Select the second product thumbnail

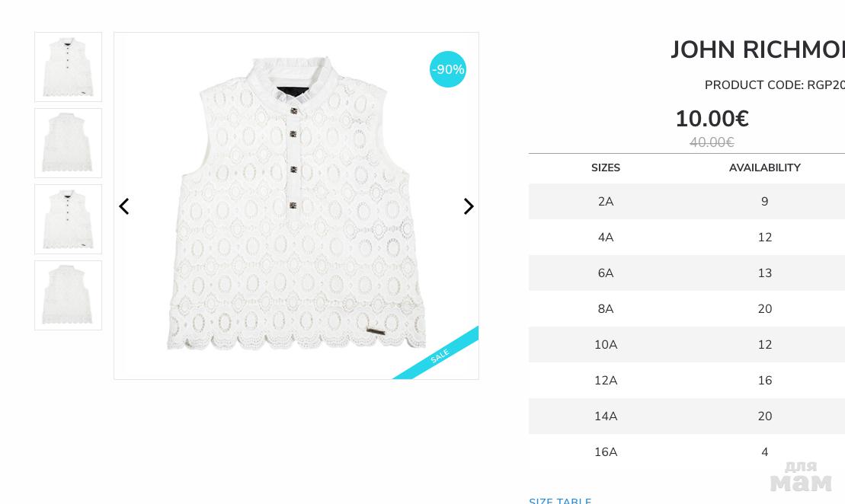tap(68, 143)
